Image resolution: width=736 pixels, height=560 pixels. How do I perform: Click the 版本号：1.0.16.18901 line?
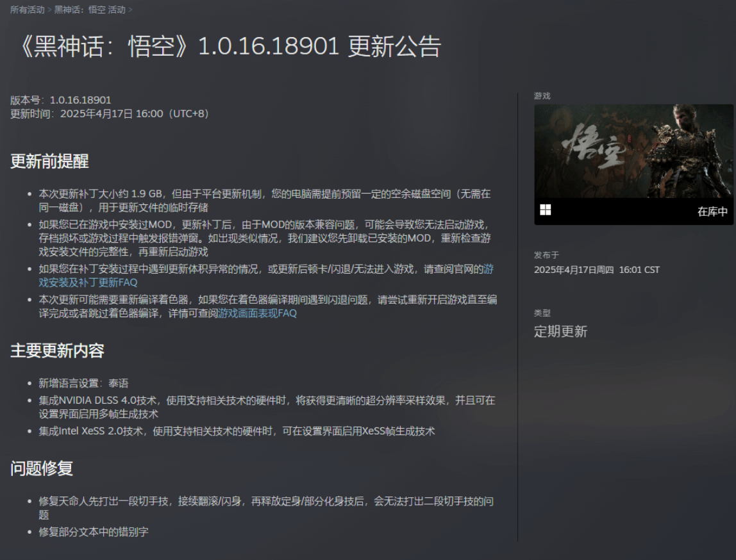(60, 100)
